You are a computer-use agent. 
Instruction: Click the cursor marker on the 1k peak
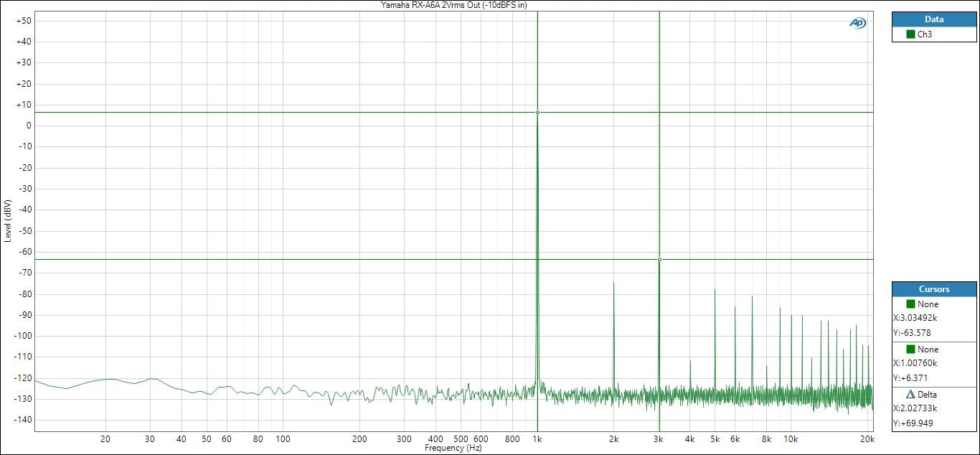coord(537,112)
